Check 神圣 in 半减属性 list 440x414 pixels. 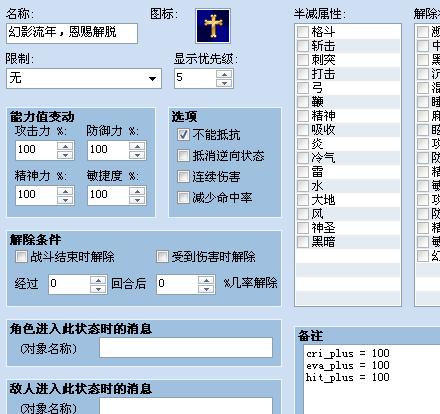point(303,228)
